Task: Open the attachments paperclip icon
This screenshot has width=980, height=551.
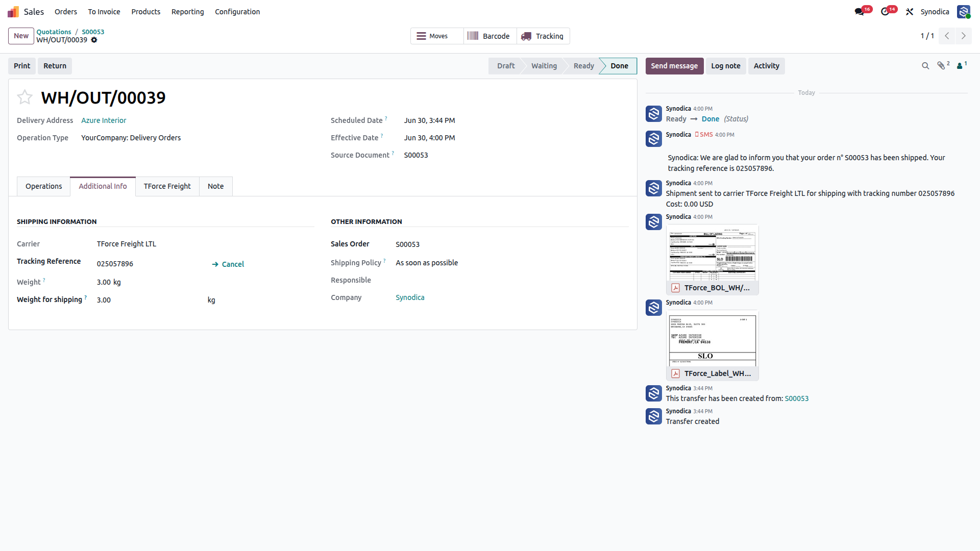Action: 941,66
